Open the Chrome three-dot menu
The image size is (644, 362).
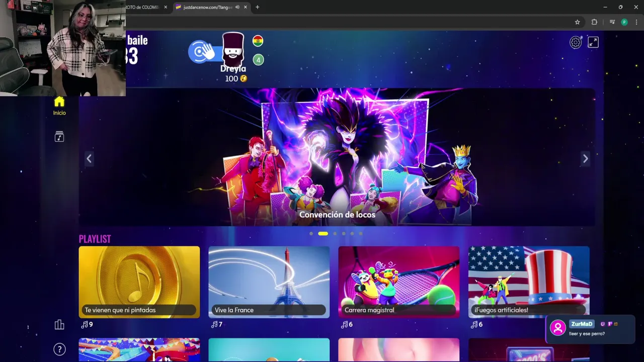click(636, 22)
